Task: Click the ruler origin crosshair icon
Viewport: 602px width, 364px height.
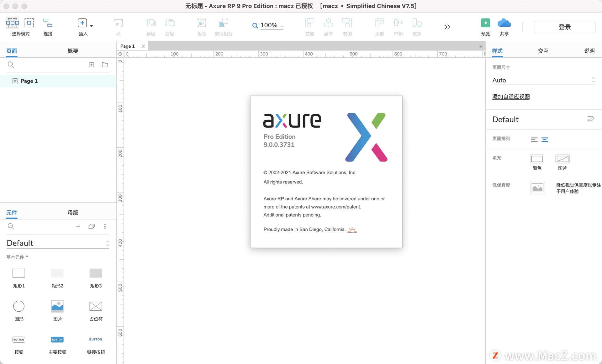Action: [x=120, y=54]
